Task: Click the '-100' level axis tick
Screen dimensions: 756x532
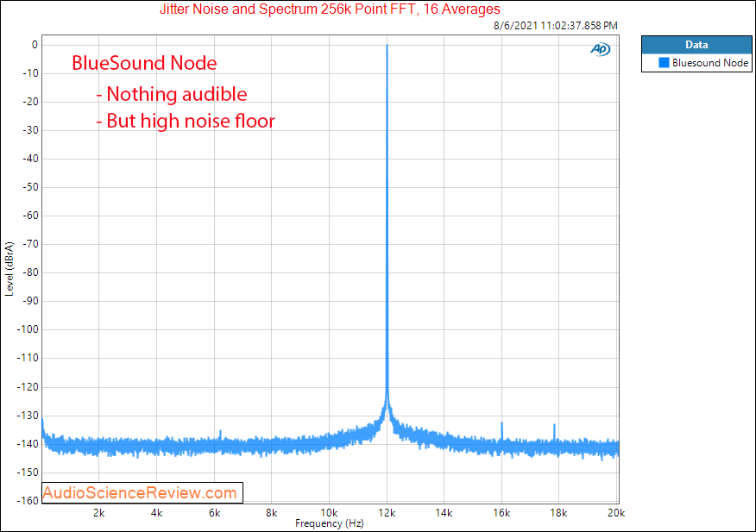Action: tap(28, 329)
